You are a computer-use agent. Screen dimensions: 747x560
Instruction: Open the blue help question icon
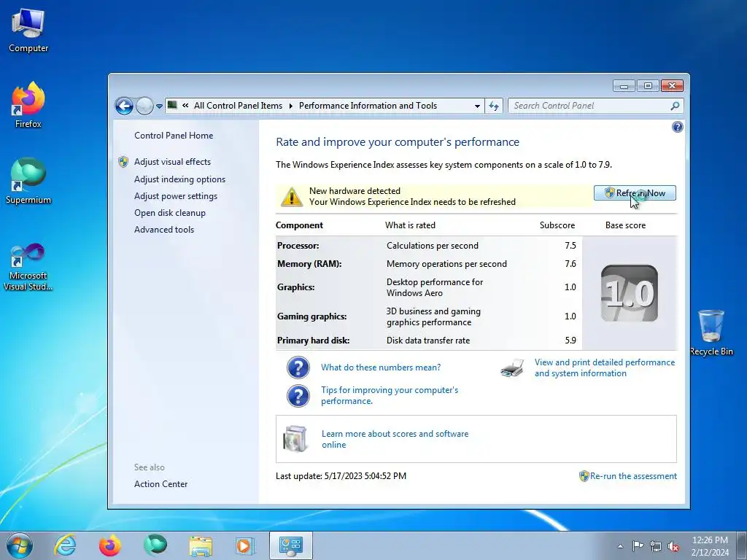tap(677, 127)
